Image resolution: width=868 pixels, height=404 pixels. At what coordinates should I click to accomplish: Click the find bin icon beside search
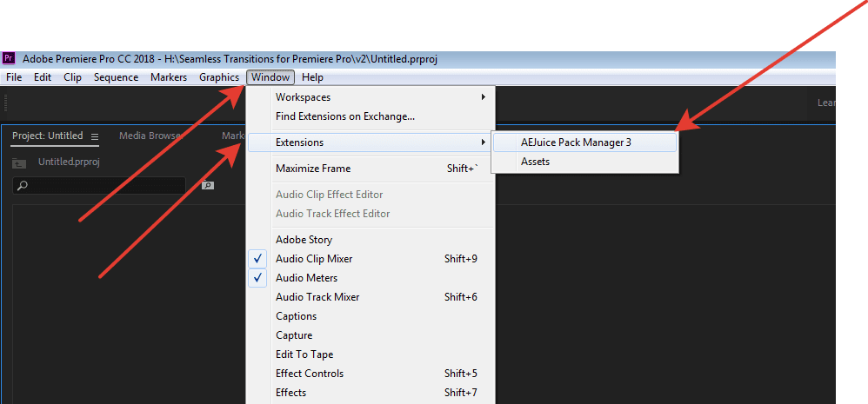click(x=208, y=186)
